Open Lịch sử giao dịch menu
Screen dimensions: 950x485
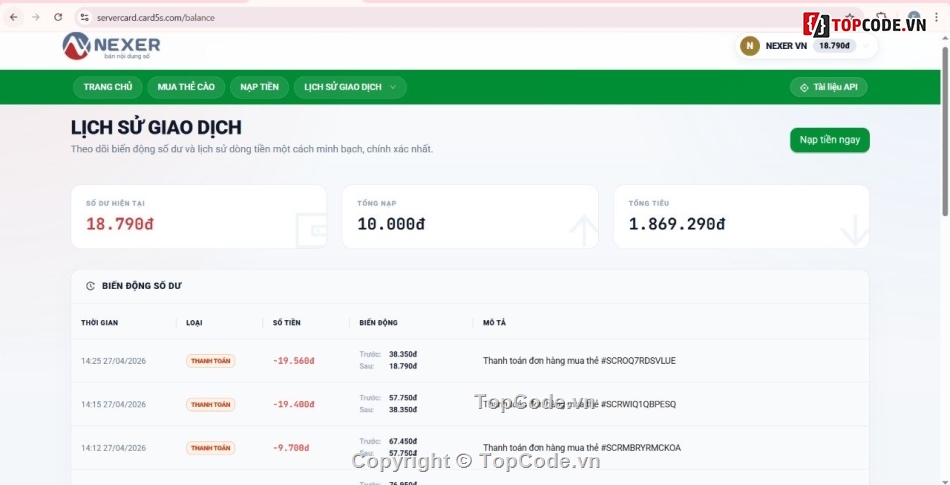pos(350,87)
